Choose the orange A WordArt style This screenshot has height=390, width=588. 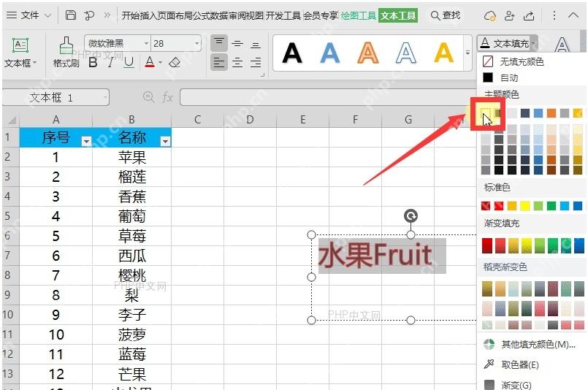click(368, 53)
